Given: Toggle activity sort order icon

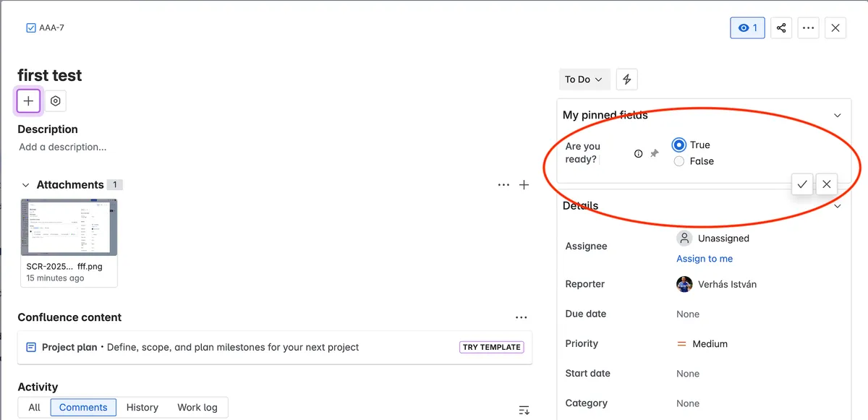Looking at the screenshot, I should pyautogui.click(x=524, y=410).
